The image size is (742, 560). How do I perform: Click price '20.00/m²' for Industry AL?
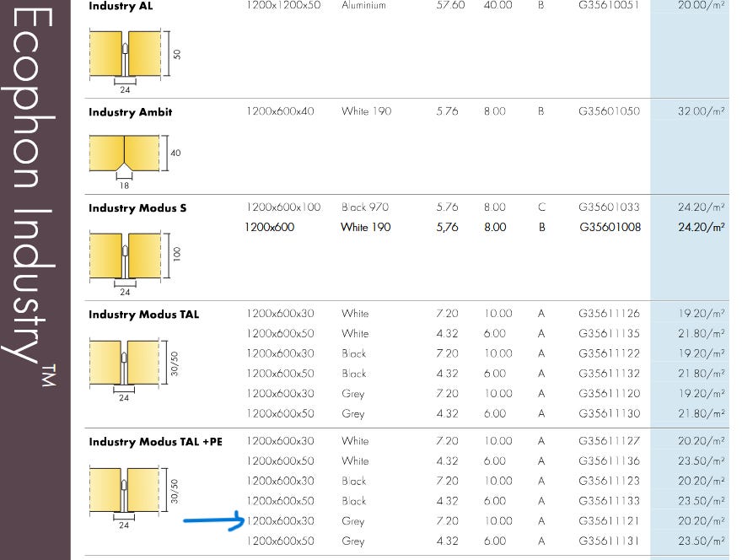tap(702, 5)
